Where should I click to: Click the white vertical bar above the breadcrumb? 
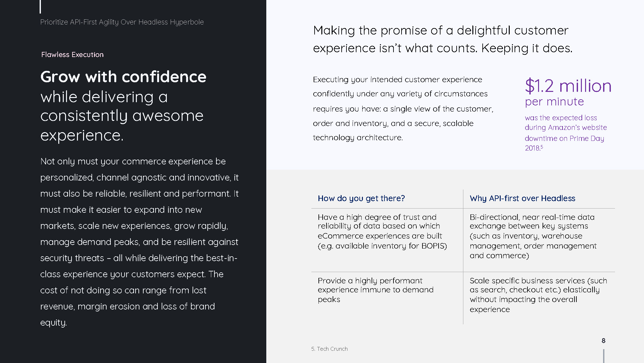coord(40,7)
